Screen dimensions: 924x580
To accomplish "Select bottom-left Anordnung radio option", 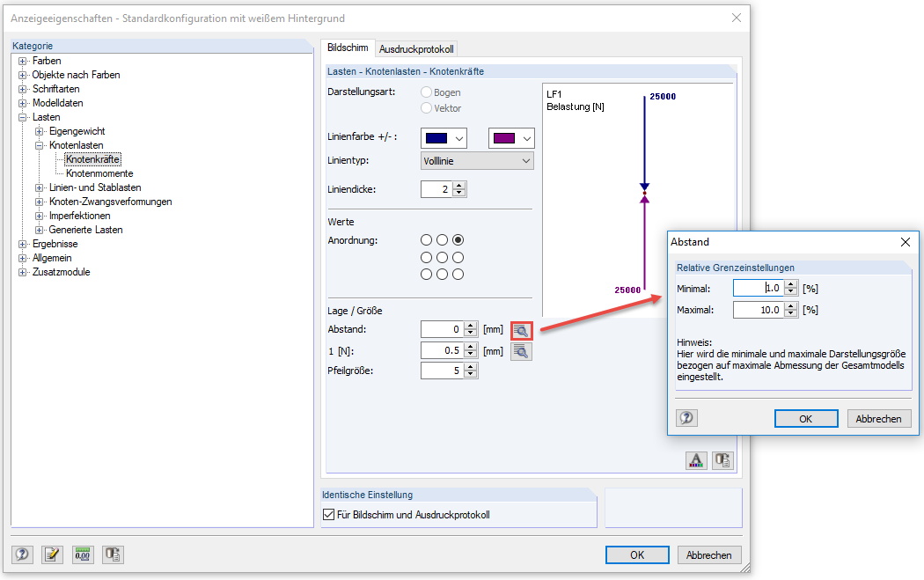I will [x=426, y=274].
